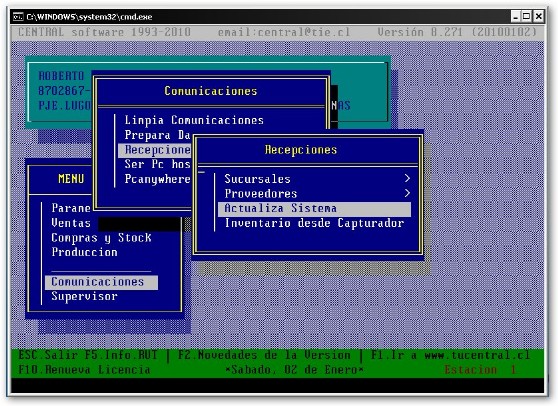
Task: Click the MENU panel title
Action: [x=71, y=179]
